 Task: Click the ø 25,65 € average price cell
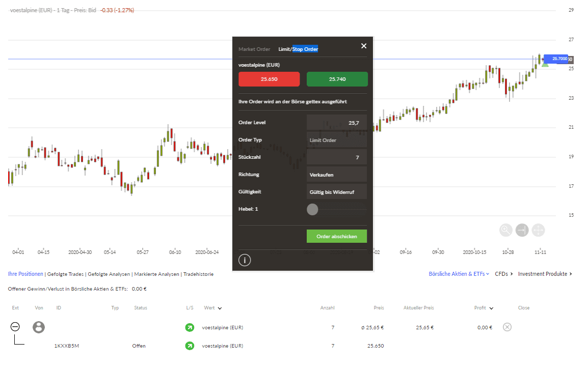pyautogui.click(x=372, y=327)
